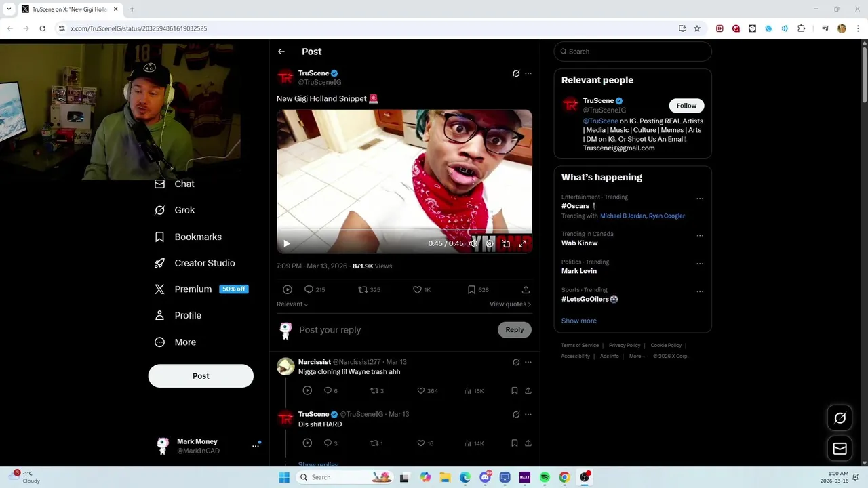The height and width of the screenshot is (488, 868).
Task: Expand the More menu in sidebar
Action: click(x=175, y=342)
